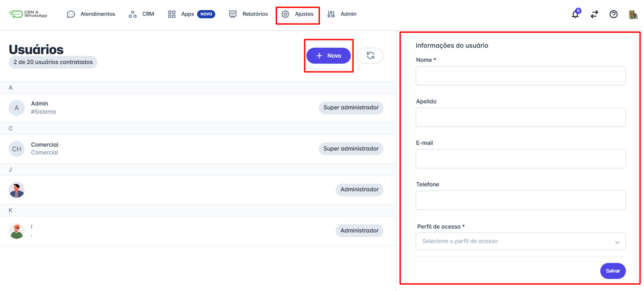Click the notification bell icon

coord(575,14)
